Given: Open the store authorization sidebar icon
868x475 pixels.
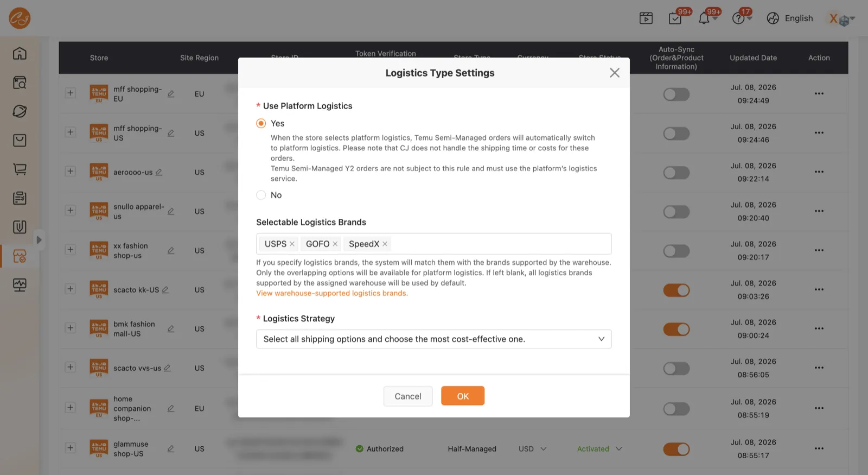Looking at the screenshot, I should 20,256.
